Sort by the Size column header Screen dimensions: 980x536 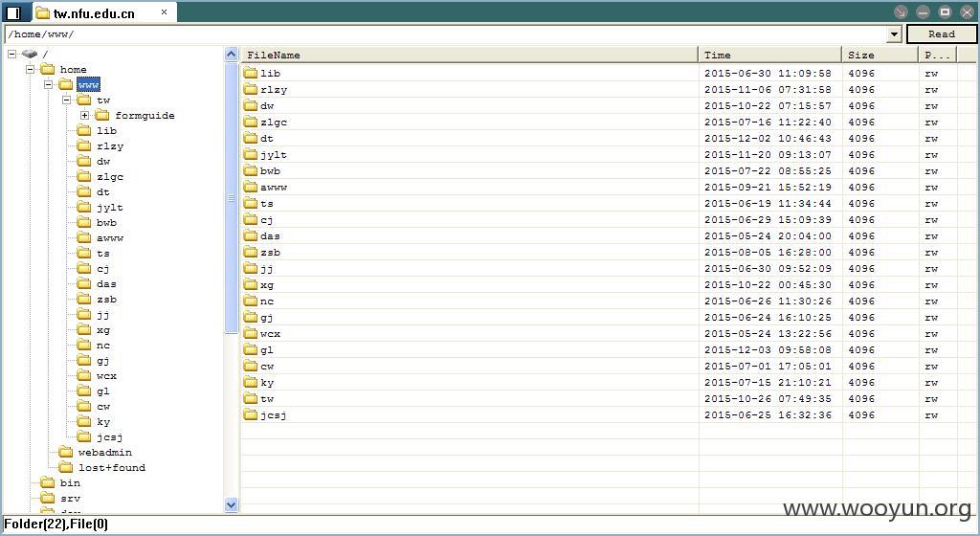point(880,55)
